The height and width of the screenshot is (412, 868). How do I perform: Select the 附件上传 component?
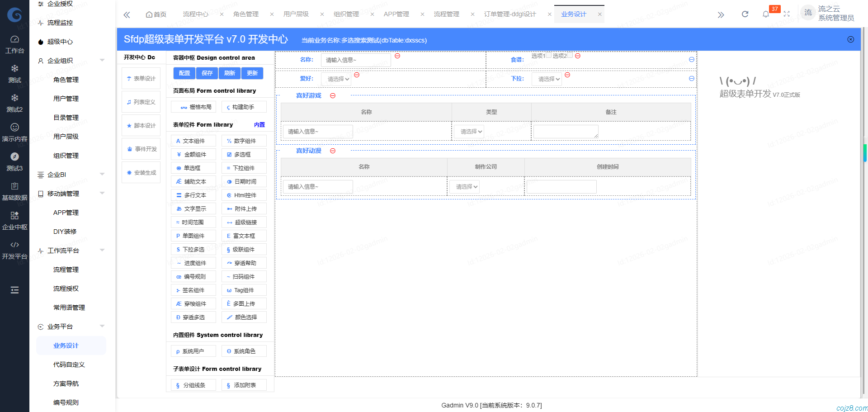click(244, 208)
